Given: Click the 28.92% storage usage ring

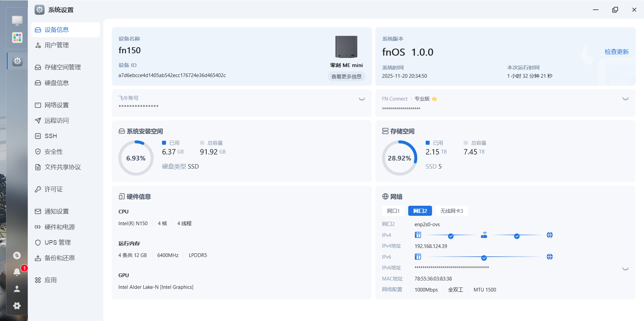Looking at the screenshot, I should click(x=399, y=158).
